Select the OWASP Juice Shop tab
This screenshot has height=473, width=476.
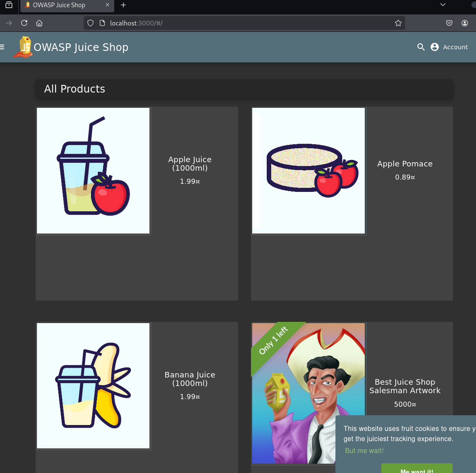pyautogui.click(x=67, y=5)
